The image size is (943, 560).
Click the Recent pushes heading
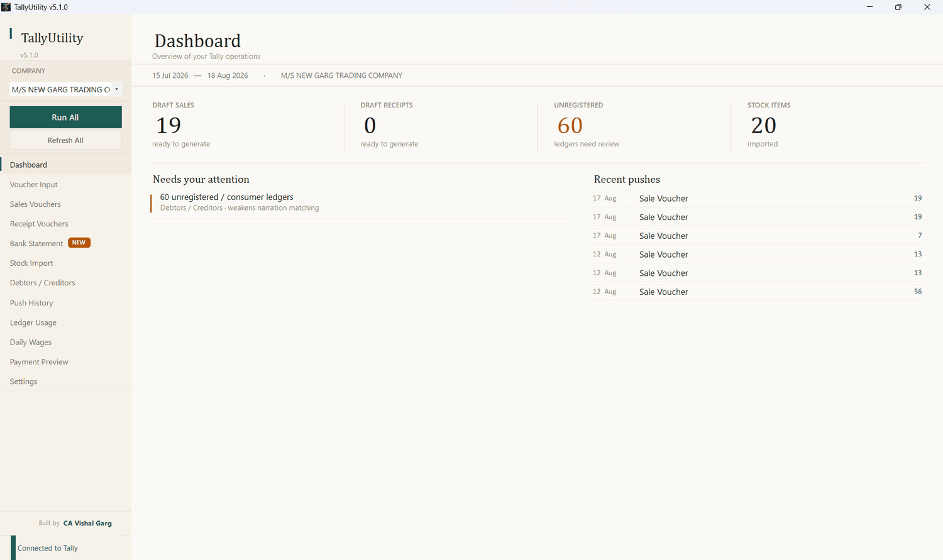pyautogui.click(x=627, y=180)
